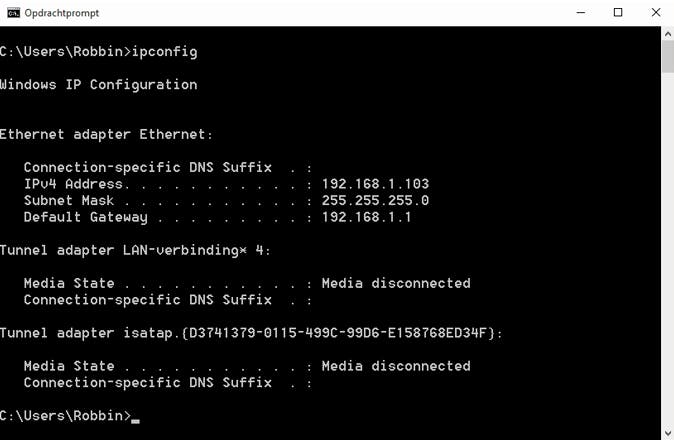Click the Windows IP Configuration heading

(98, 84)
